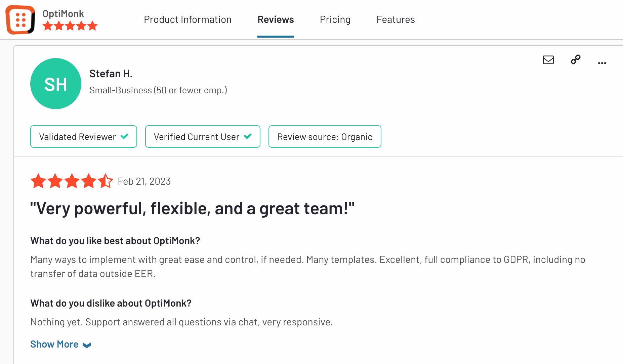Click the Show More link
Screen dimensions: 623x364
pos(54,344)
